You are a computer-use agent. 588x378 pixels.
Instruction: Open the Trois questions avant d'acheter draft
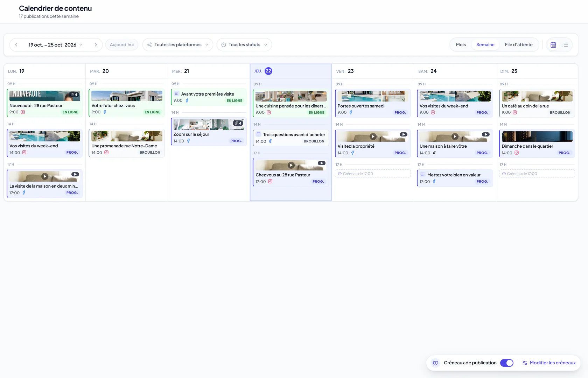point(290,138)
